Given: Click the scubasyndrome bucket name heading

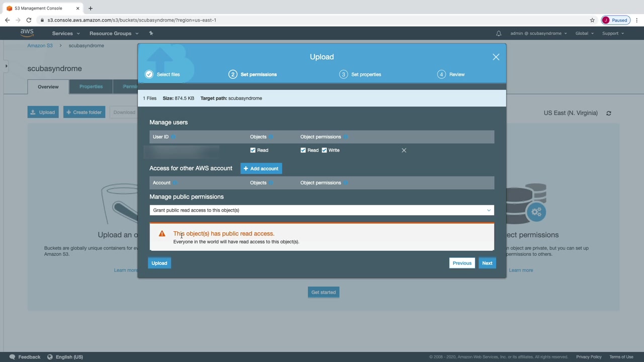Looking at the screenshot, I should tap(54, 68).
